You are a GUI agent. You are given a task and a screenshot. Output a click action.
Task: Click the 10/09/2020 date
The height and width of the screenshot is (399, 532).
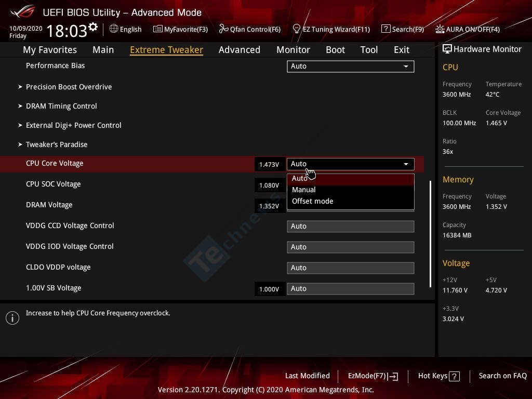[26, 29]
